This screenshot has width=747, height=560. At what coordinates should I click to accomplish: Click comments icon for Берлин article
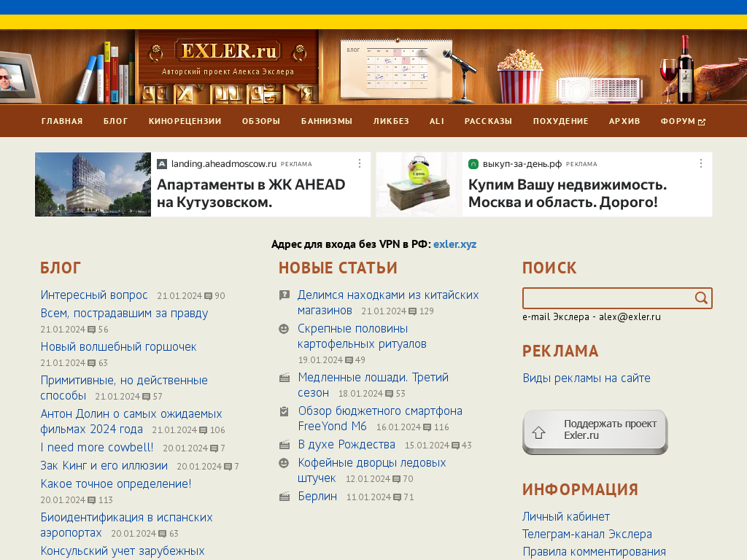[398, 497]
